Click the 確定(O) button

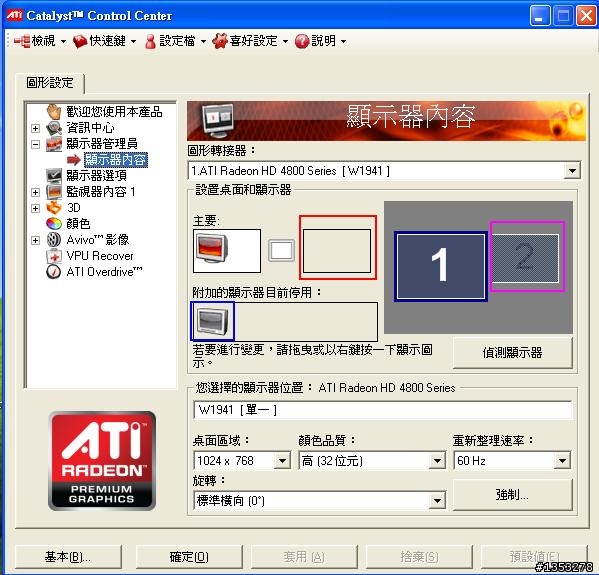[189, 557]
